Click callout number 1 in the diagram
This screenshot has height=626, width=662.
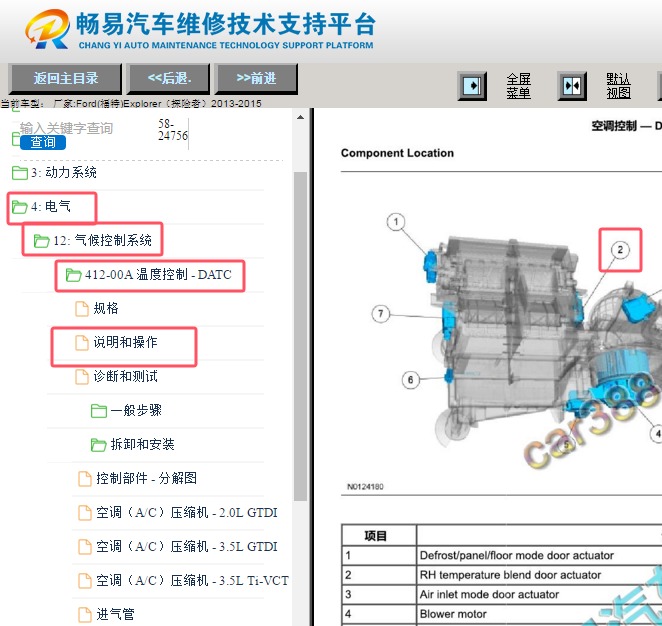pyautogui.click(x=396, y=222)
